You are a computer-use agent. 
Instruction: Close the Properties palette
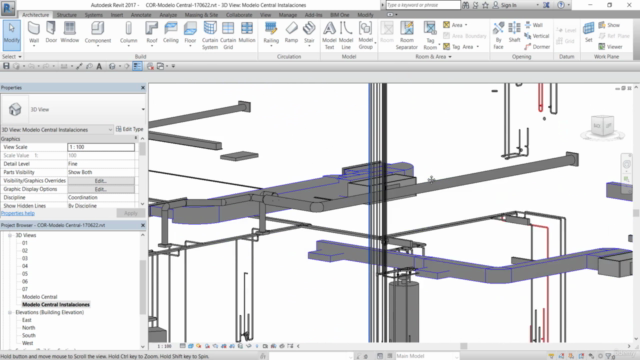(143, 88)
